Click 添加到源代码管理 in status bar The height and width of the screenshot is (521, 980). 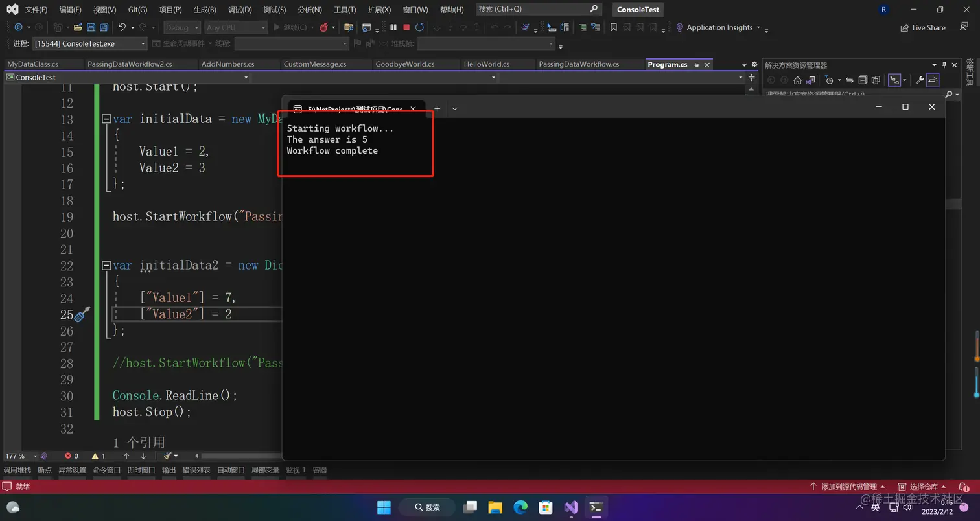pos(847,487)
